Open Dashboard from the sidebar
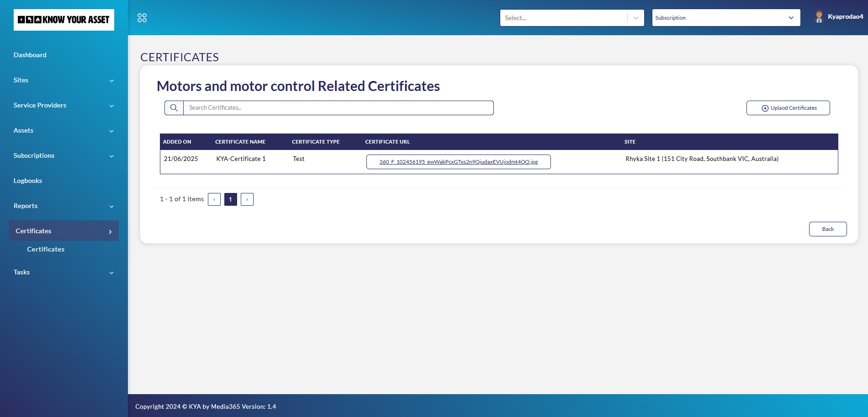This screenshot has height=417, width=868. tap(30, 55)
